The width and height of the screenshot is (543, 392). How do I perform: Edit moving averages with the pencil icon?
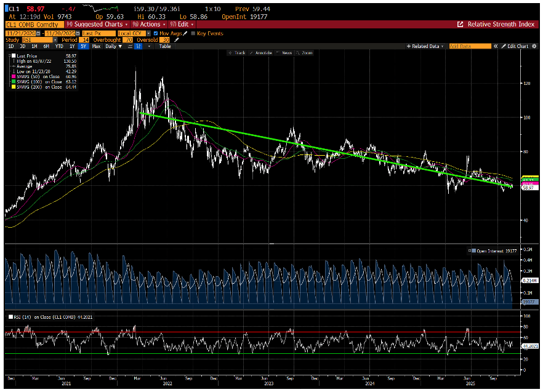pyautogui.click(x=185, y=33)
